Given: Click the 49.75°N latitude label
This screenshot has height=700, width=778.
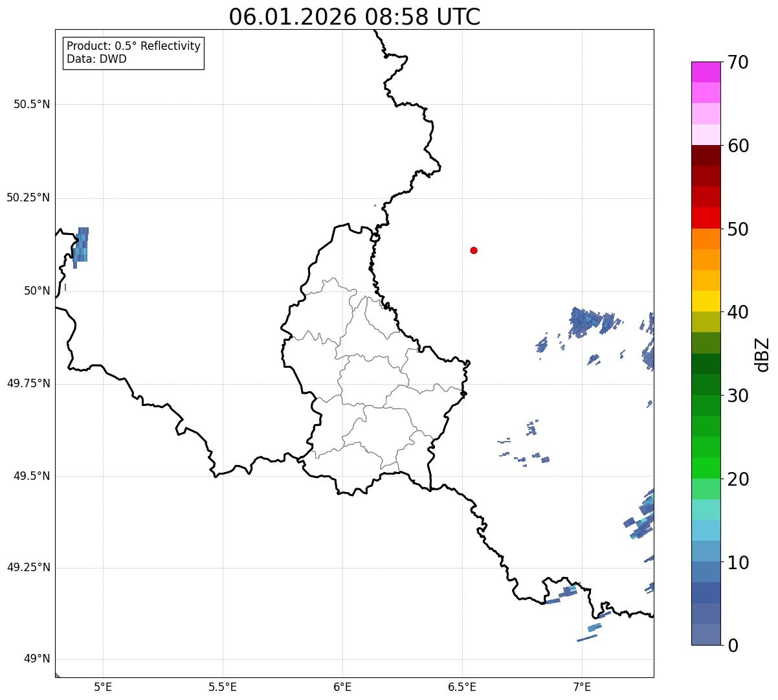Looking at the screenshot, I should click(x=28, y=383).
